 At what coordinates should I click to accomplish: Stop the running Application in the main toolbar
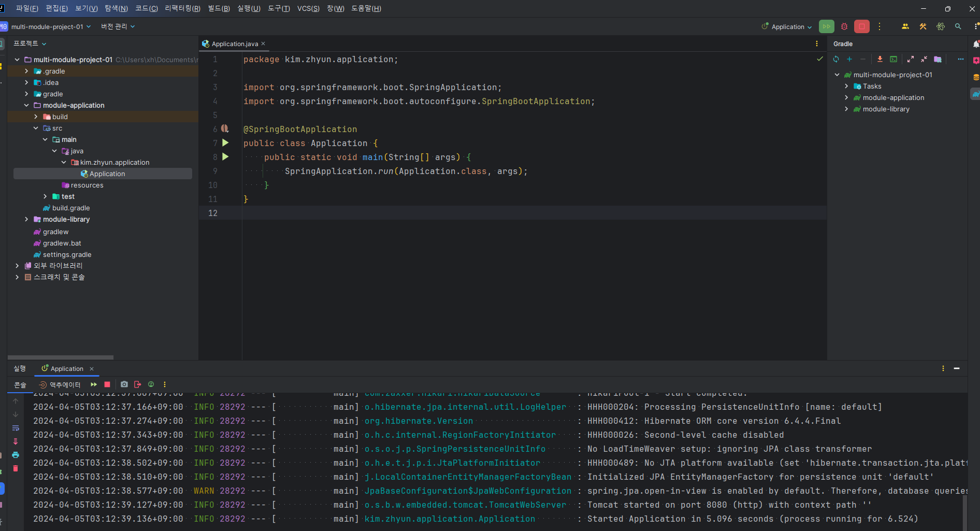pyautogui.click(x=862, y=26)
